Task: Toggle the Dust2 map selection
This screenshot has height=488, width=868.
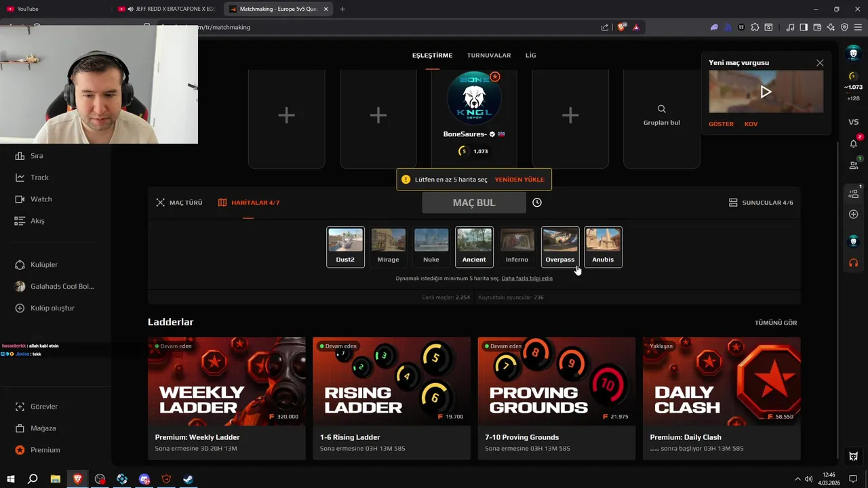Action: 345,247
